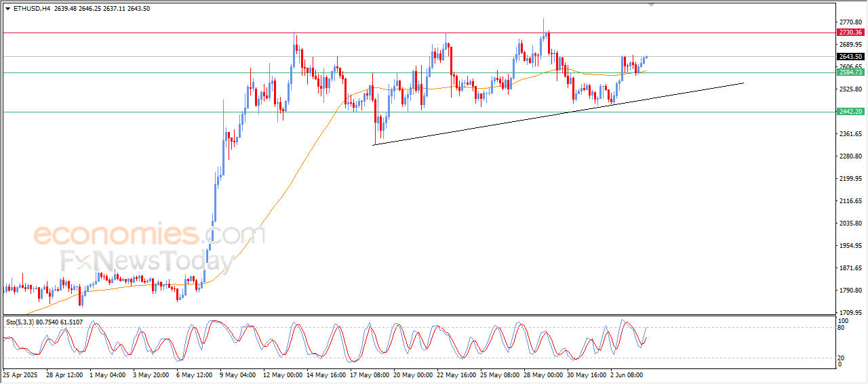Click the 17 May 08:00 time label

[x=370, y=374]
